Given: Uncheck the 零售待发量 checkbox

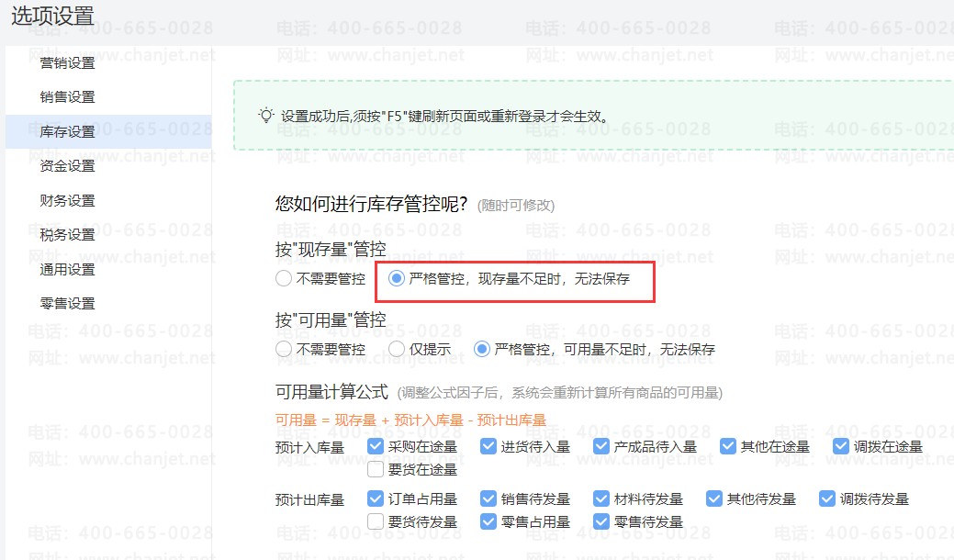Looking at the screenshot, I should click(x=601, y=521).
